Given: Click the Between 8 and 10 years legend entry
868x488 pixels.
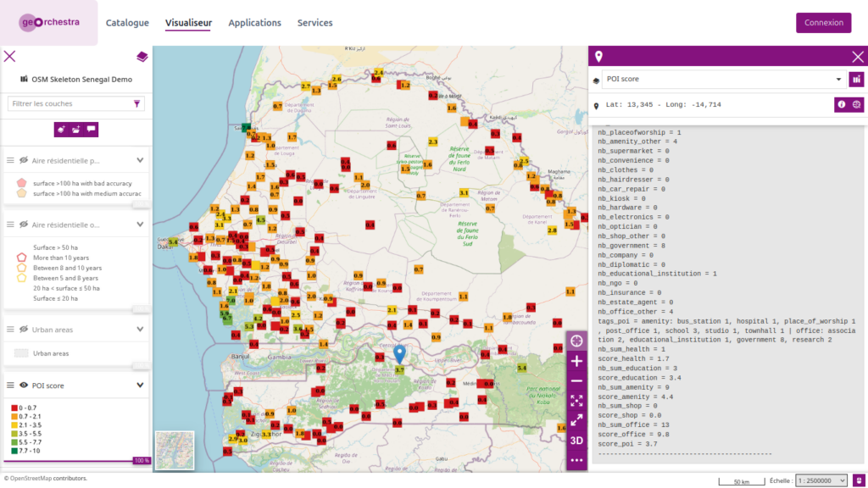Looking at the screenshot, I should point(68,268).
